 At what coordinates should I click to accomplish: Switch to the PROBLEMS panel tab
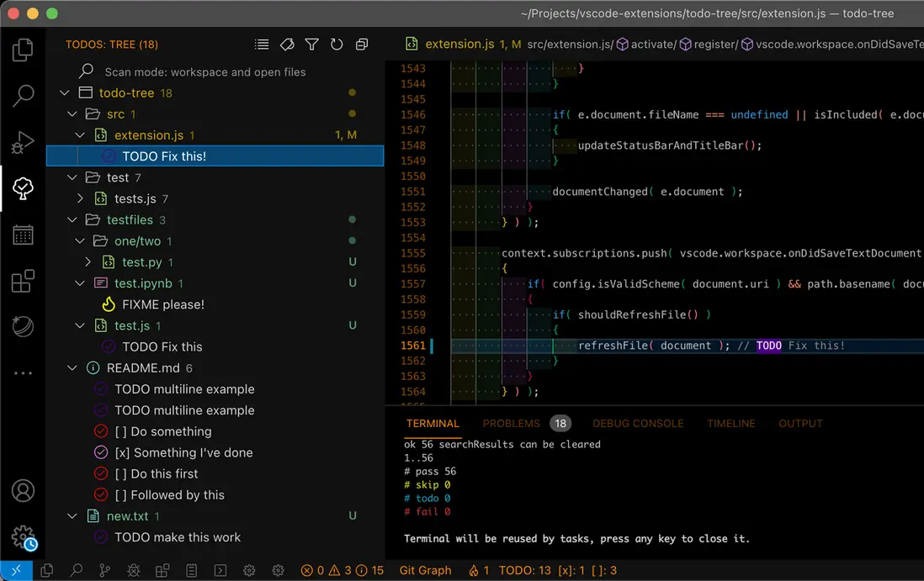(511, 424)
